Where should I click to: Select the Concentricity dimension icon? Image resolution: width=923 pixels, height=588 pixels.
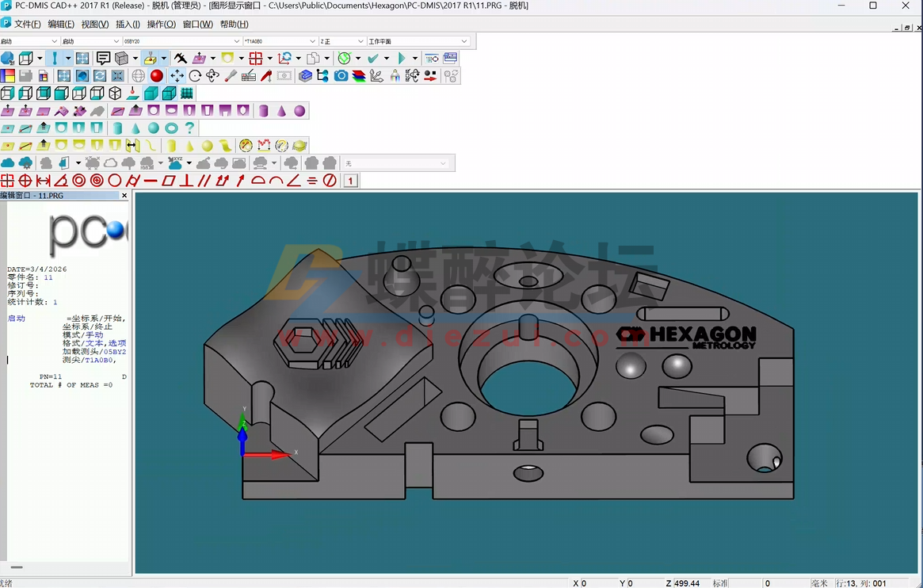pos(80,181)
